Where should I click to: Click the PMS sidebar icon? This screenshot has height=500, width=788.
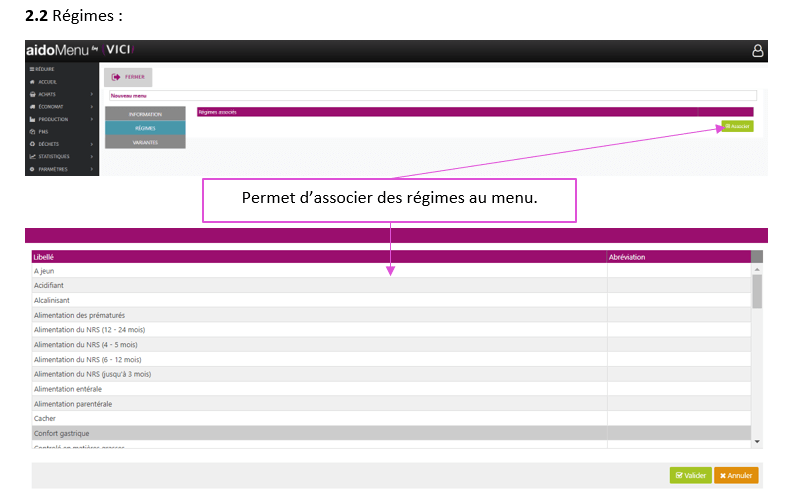click(32, 132)
